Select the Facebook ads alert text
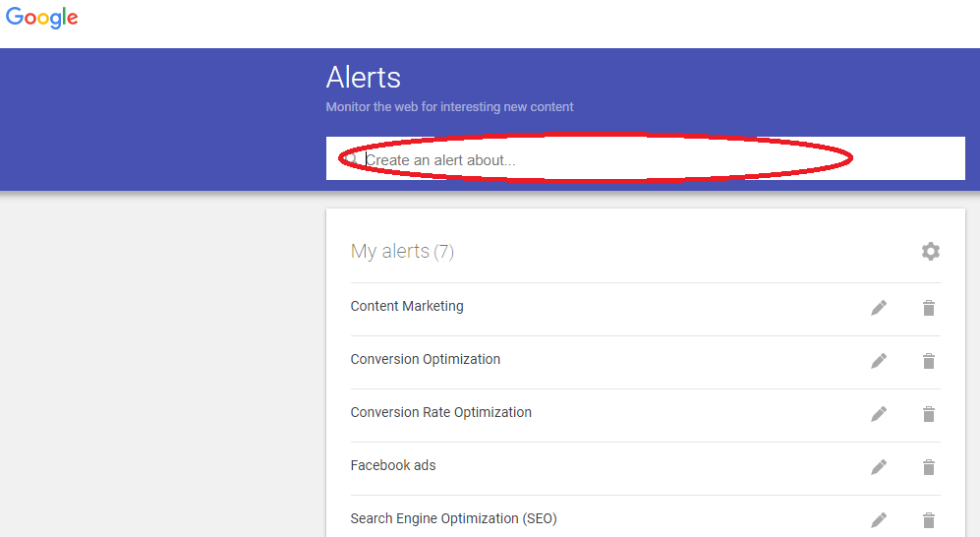 pos(393,466)
